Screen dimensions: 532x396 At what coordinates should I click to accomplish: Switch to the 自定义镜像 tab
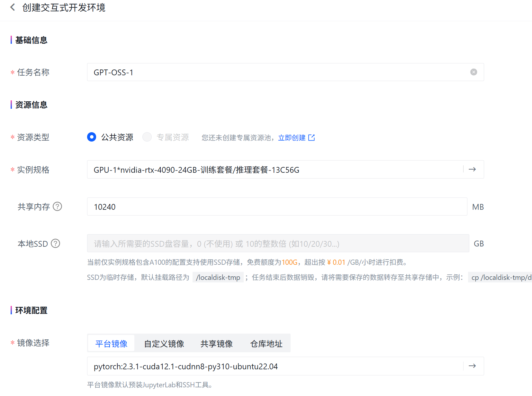tap(164, 344)
